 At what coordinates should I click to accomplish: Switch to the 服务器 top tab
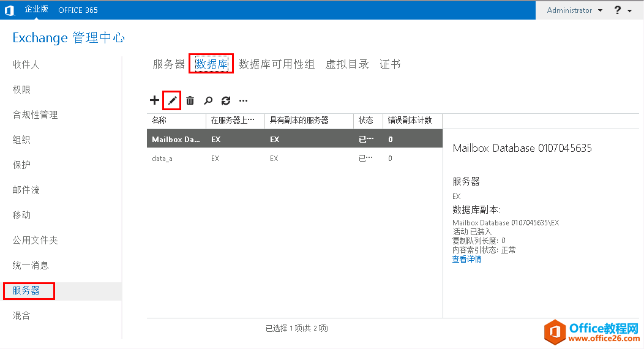coord(169,64)
